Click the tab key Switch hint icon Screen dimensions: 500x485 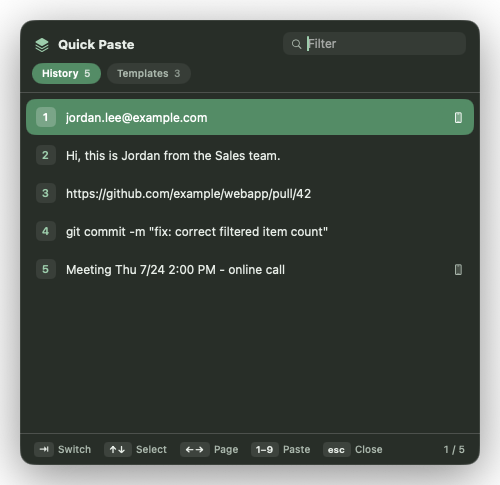tap(44, 449)
